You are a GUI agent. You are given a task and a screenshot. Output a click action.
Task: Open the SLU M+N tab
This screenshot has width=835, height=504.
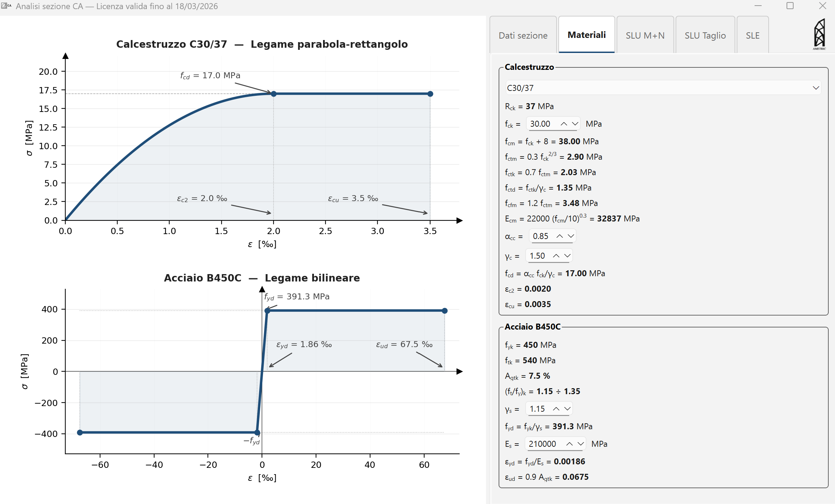(645, 35)
